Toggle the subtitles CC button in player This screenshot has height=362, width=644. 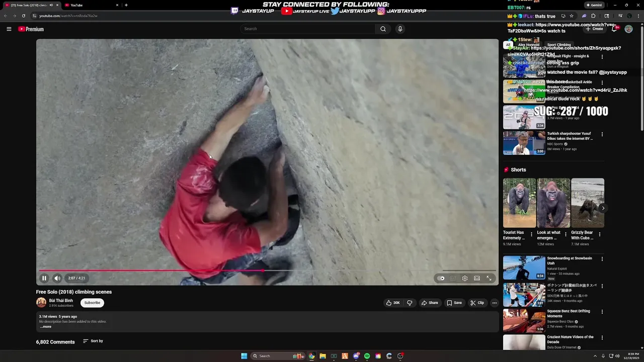pos(453,278)
